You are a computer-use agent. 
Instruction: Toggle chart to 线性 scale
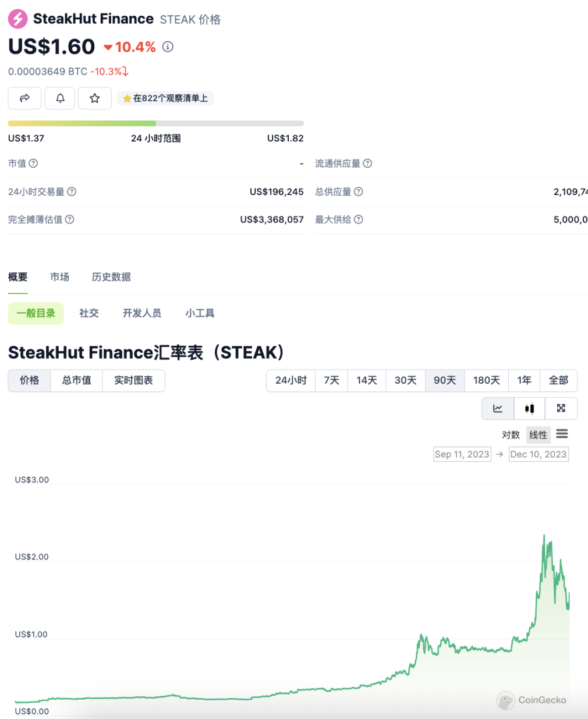[538, 435]
